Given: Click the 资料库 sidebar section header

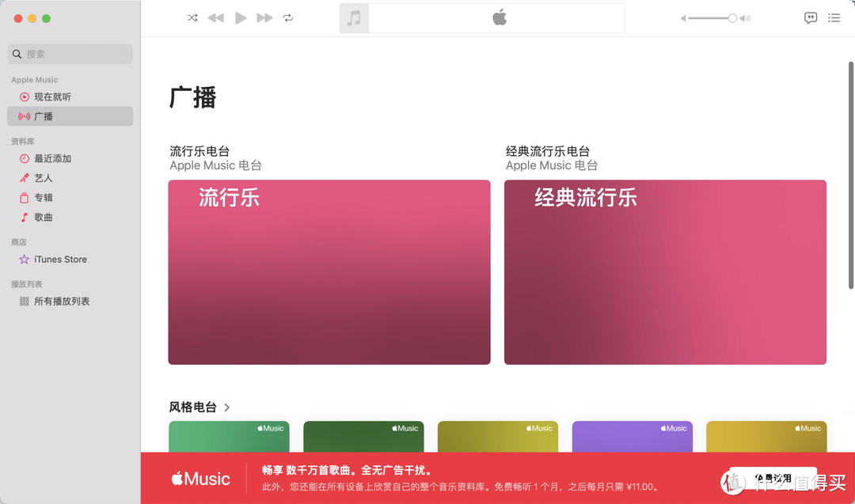Looking at the screenshot, I should pos(23,141).
